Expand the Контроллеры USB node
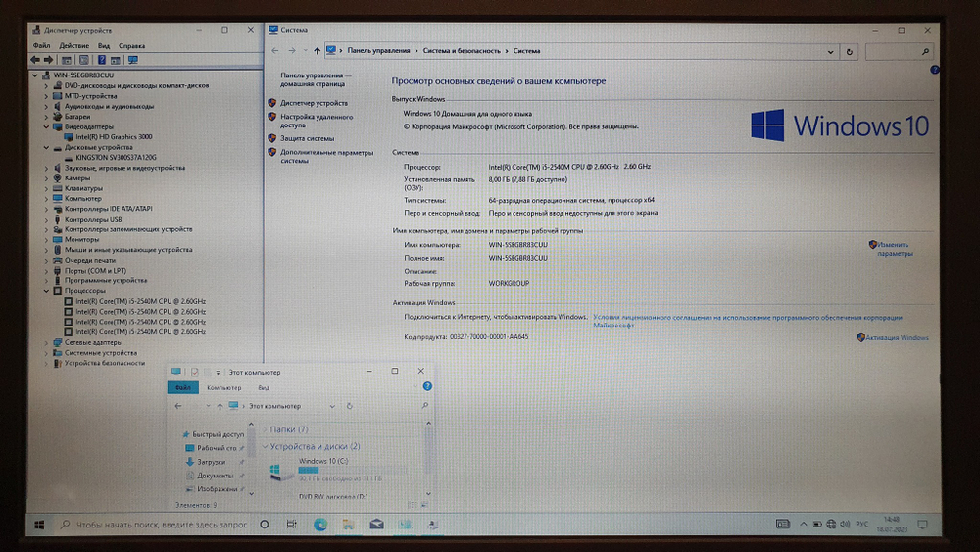Viewport: 980px width, 552px height. point(46,220)
